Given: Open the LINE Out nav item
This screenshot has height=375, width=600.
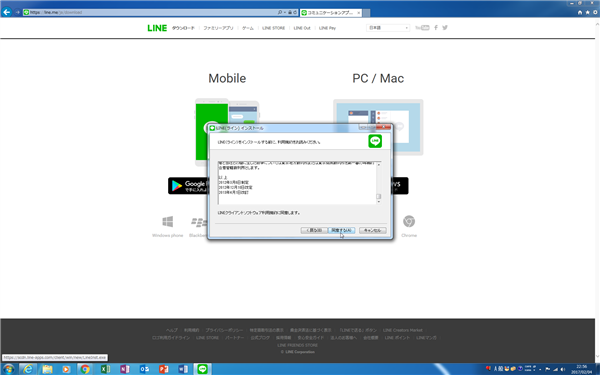Looking at the screenshot, I should tap(302, 28).
